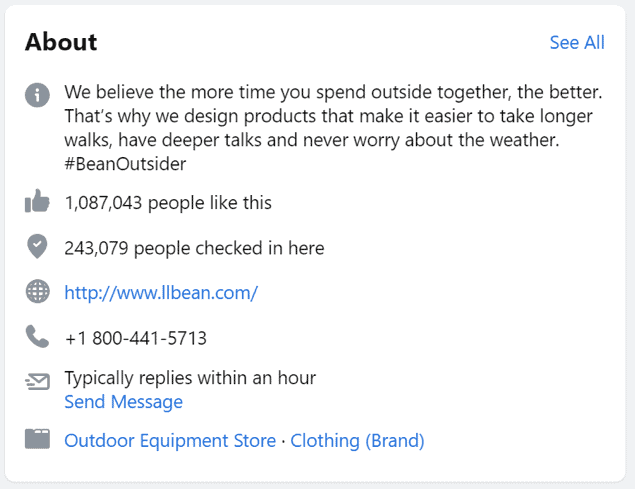635x489 pixels.
Task: Click the line starting "We believe the more time"
Action: coord(333,93)
